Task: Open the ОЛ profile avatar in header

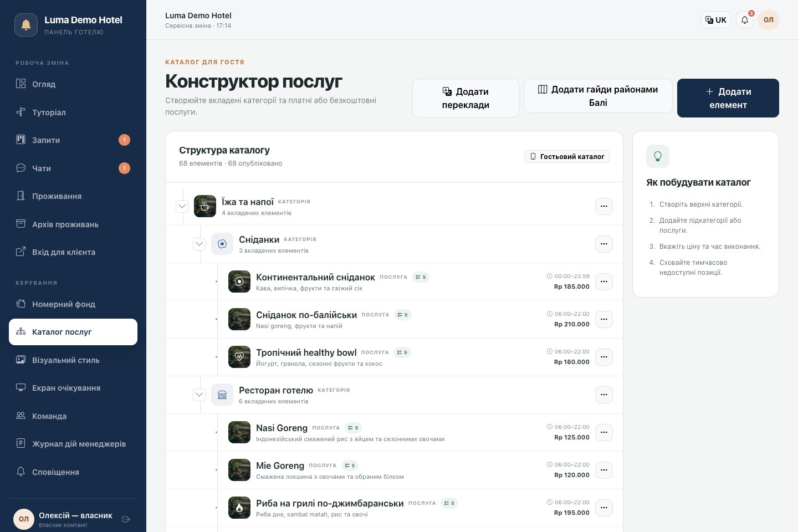Action: click(x=769, y=20)
